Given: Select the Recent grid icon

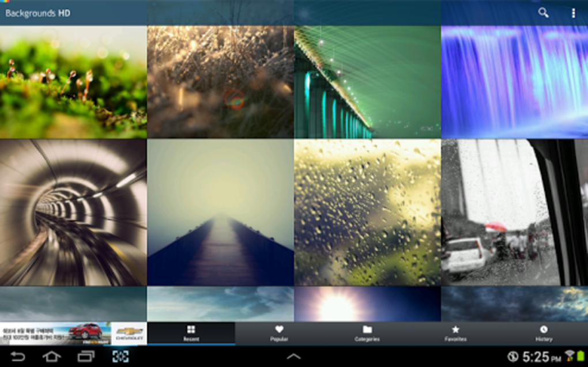Looking at the screenshot, I should [x=191, y=330].
